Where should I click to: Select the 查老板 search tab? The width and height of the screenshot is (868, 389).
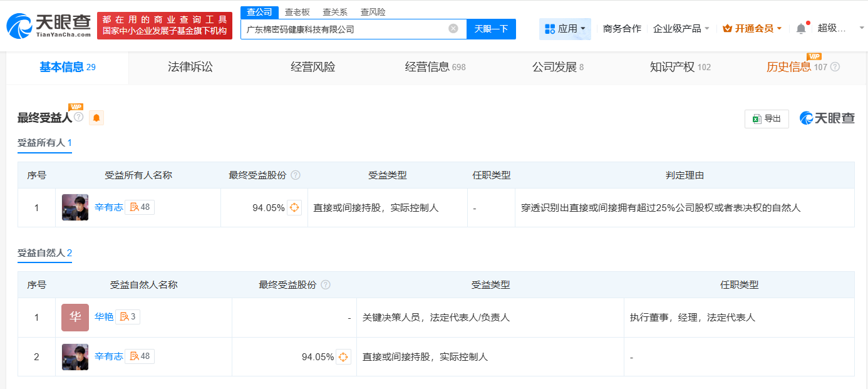(x=296, y=11)
